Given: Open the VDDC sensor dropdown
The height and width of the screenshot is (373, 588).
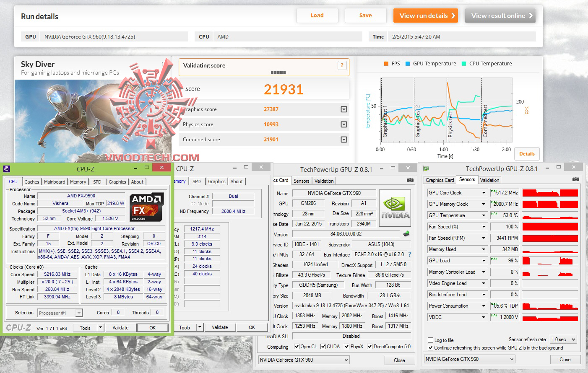Looking at the screenshot, I should click(x=484, y=317).
